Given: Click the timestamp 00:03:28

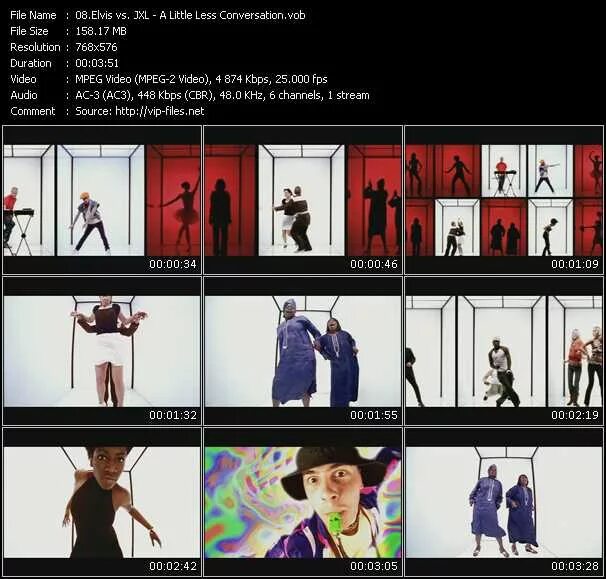Looking at the screenshot, I should click(575, 567).
